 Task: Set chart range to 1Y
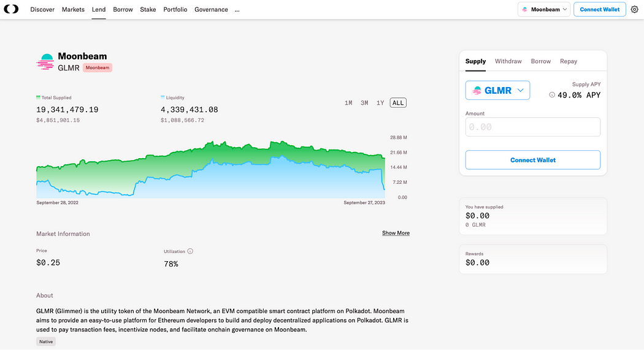[380, 103]
